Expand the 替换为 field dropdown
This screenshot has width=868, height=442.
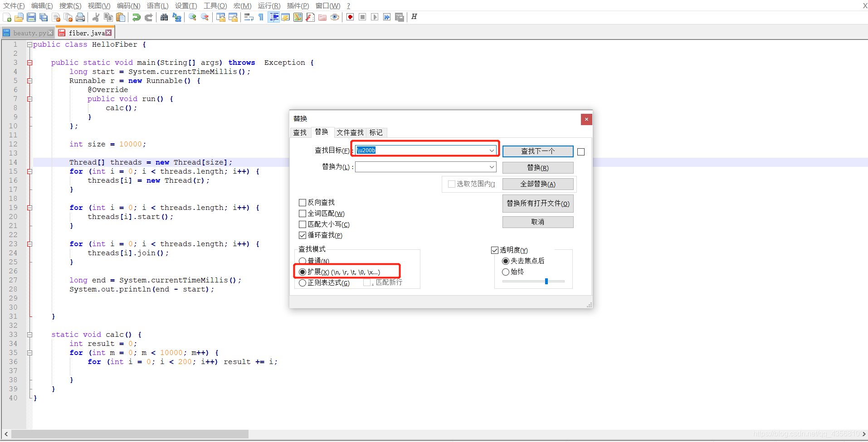(x=492, y=166)
